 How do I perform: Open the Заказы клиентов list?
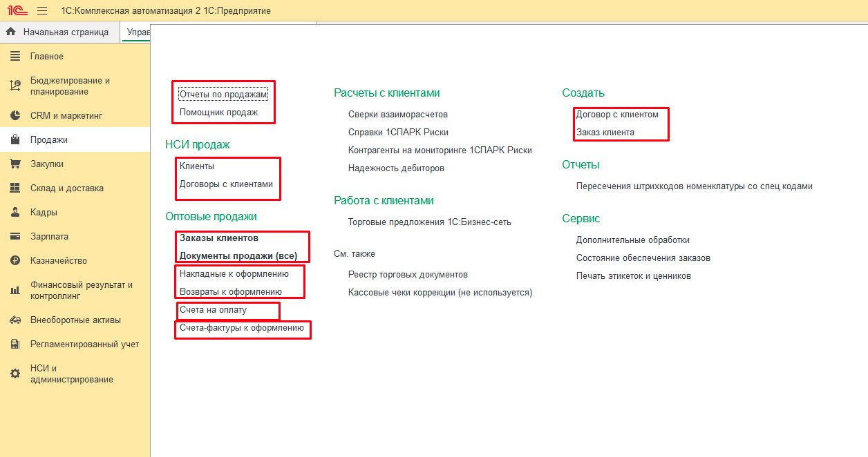click(x=219, y=238)
